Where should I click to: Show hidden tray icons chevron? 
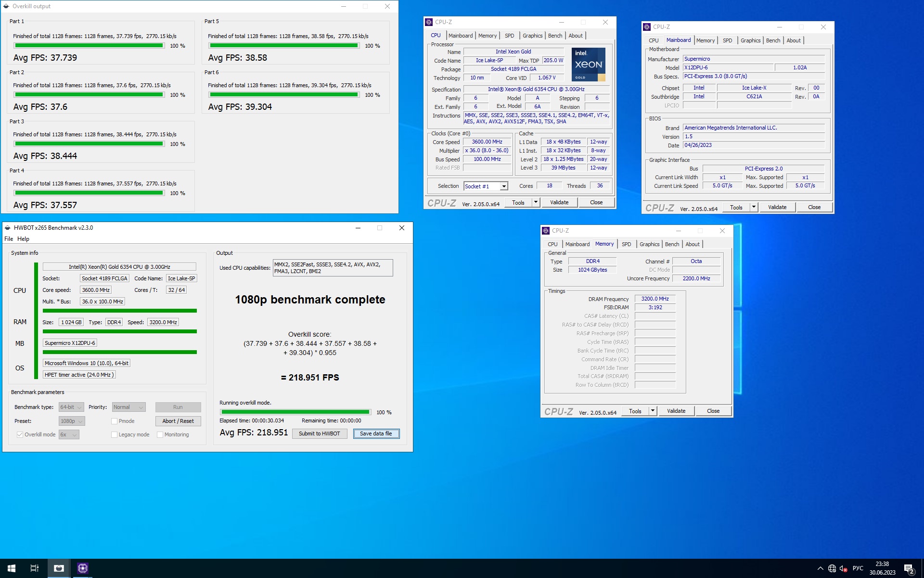(821, 568)
